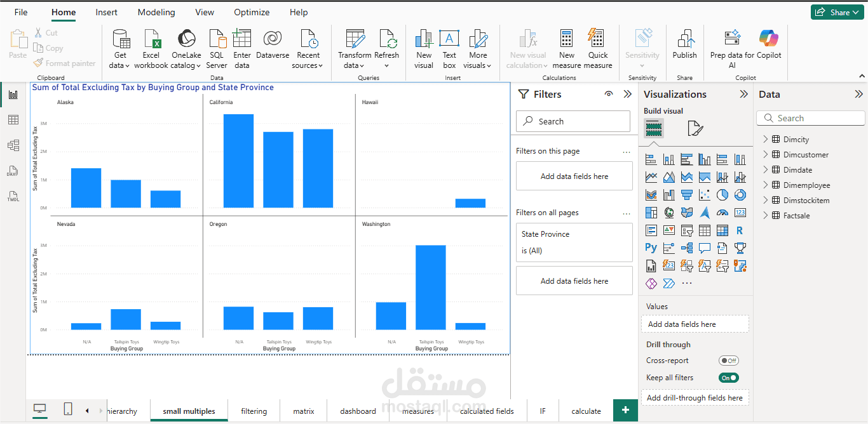Click the New measure icon
The width and height of the screenshot is (868, 424).
tap(567, 39)
